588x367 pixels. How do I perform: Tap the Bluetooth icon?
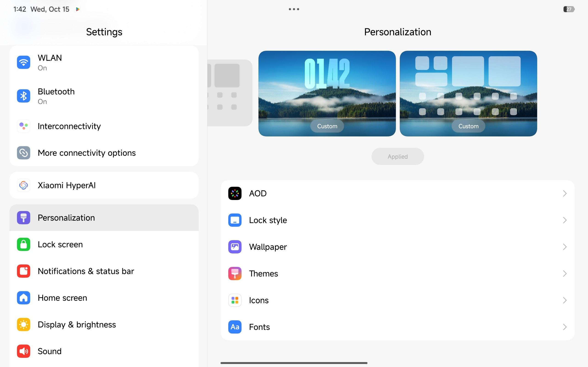click(24, 96)
